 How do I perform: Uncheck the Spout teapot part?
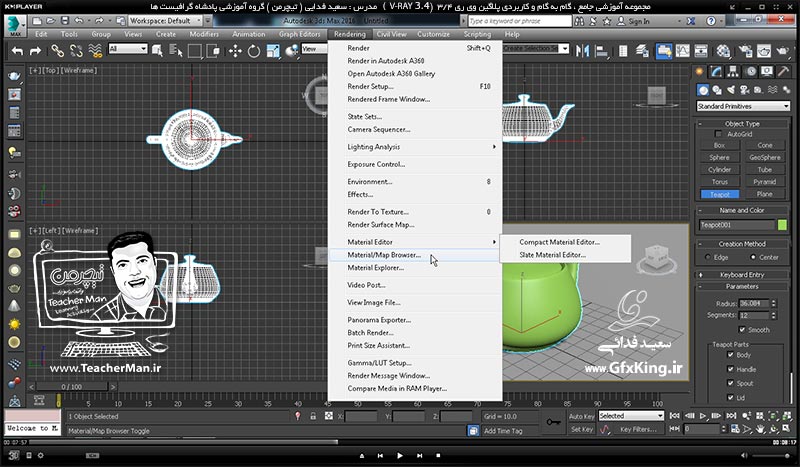pyautogui.click(x=730, y=383)
